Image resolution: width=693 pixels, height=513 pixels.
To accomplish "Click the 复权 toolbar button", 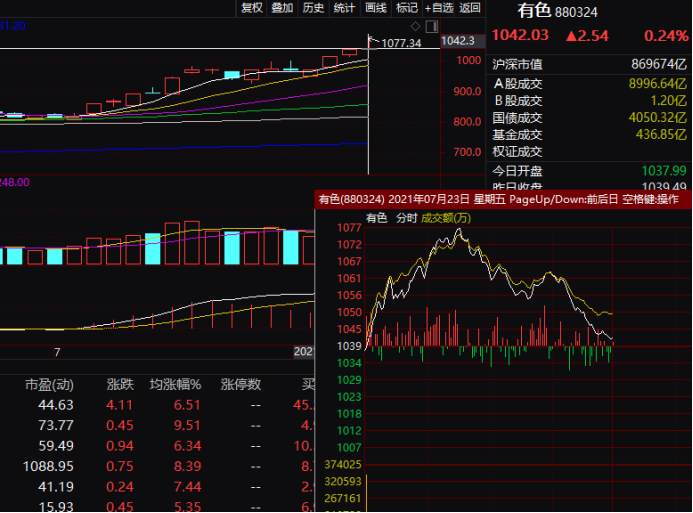I will pos(252,8).
